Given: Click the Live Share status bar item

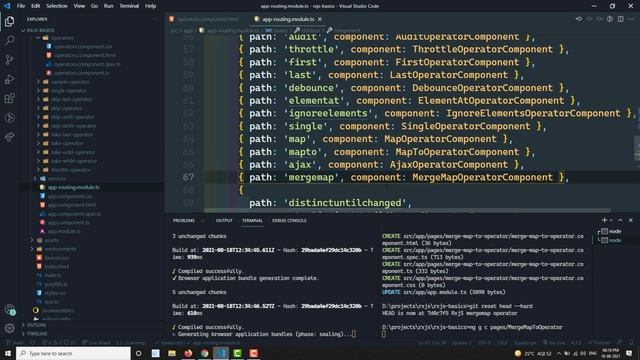Looking at the screenshot, I should (96, 342).
